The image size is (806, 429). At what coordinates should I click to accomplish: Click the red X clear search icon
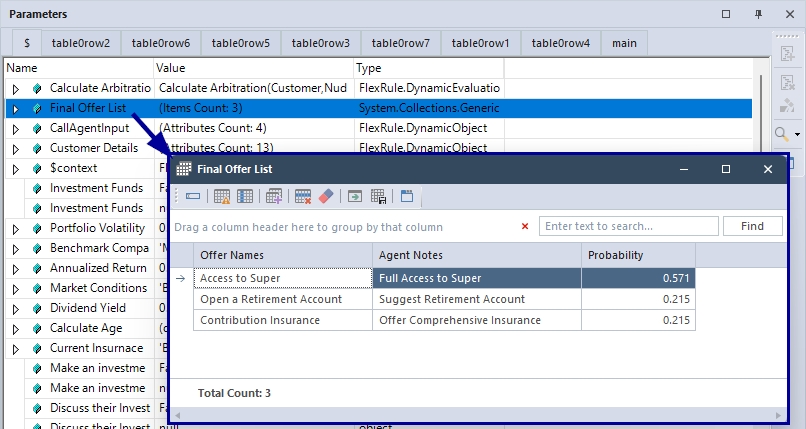(x=525, y=226)
